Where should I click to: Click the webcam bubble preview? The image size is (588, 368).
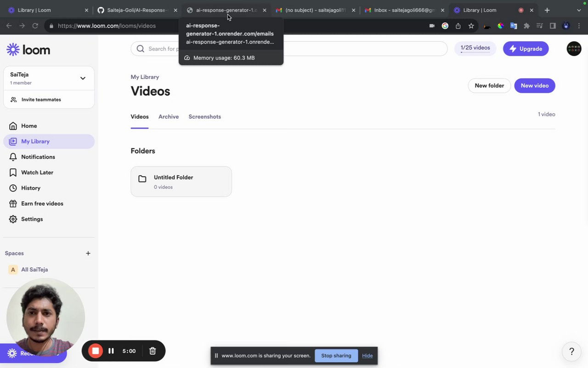click(x=45, y=317)
